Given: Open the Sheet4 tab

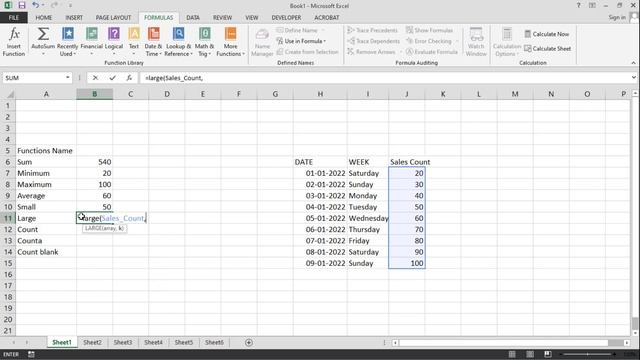Looking at the screenshot, I should [153, 342].
